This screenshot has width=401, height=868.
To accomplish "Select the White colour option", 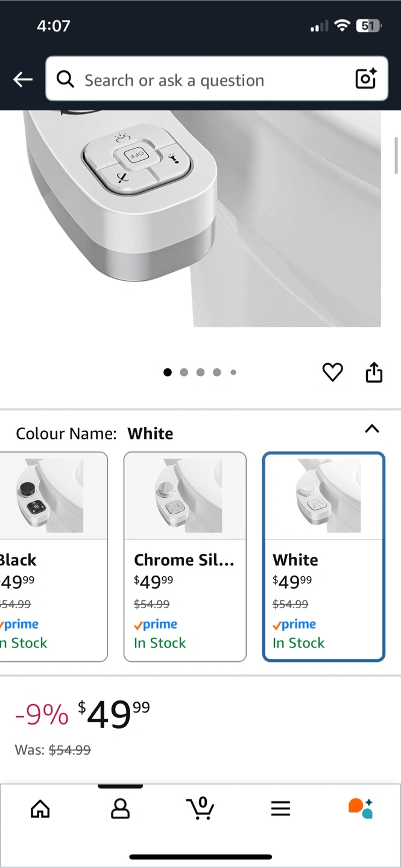I will pyautogui.click(x=324, y=556).
